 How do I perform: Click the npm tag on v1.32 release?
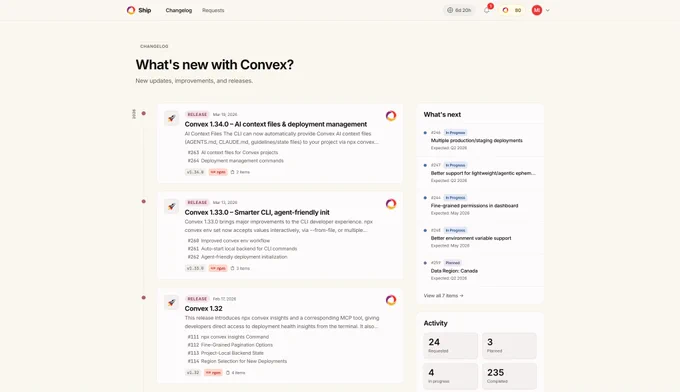pos(213,372)
